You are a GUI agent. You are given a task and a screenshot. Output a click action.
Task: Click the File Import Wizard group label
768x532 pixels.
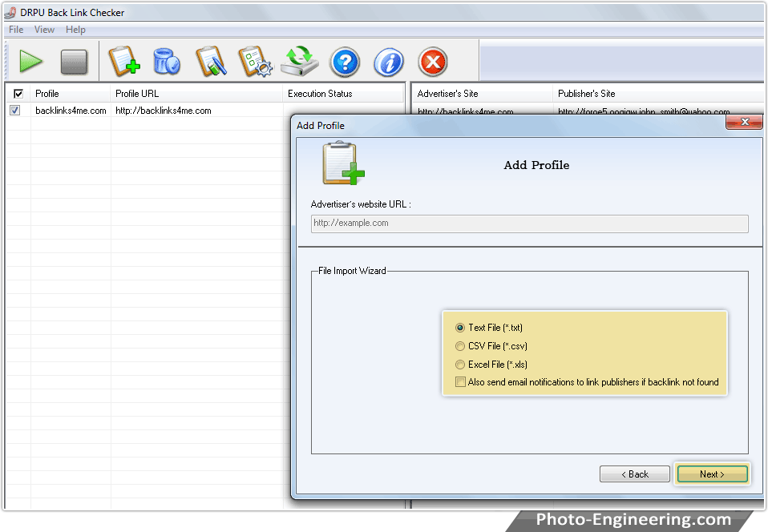[352, 271]
